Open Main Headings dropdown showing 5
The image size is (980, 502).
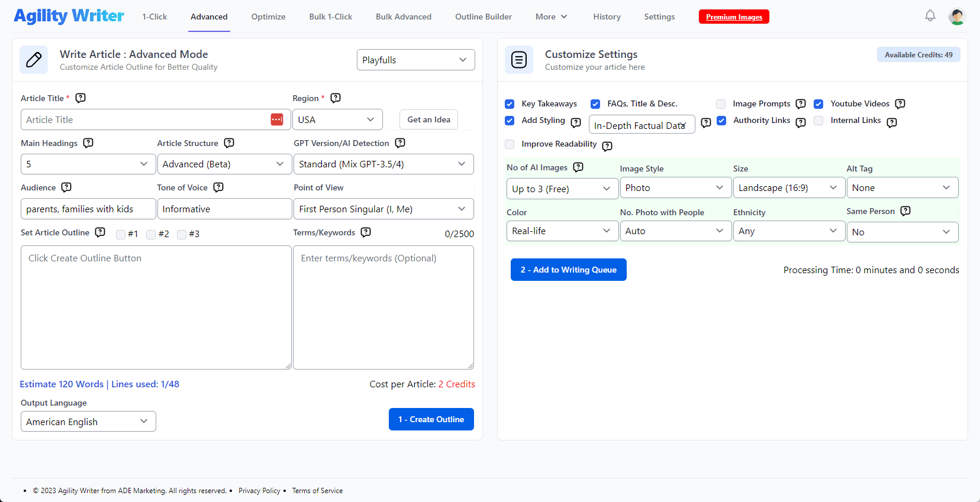[88, 164]
